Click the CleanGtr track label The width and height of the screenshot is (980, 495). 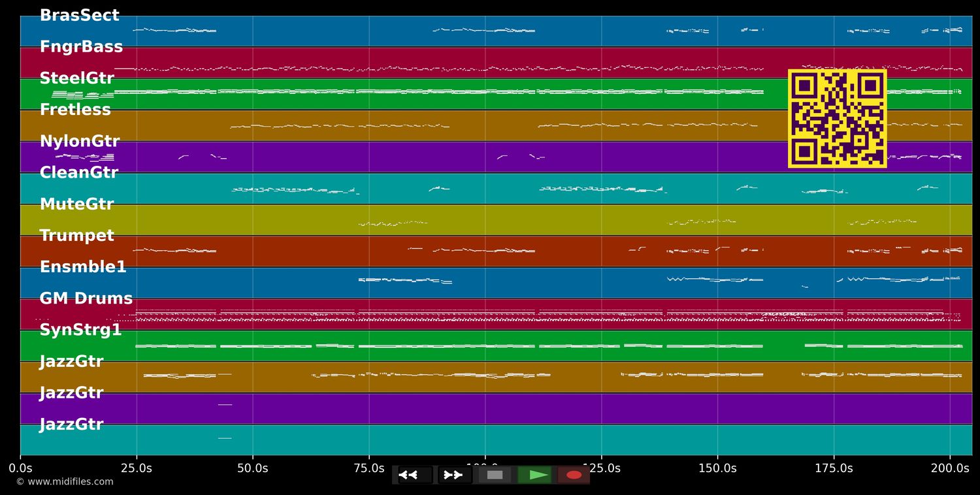[x=78, y=172]
